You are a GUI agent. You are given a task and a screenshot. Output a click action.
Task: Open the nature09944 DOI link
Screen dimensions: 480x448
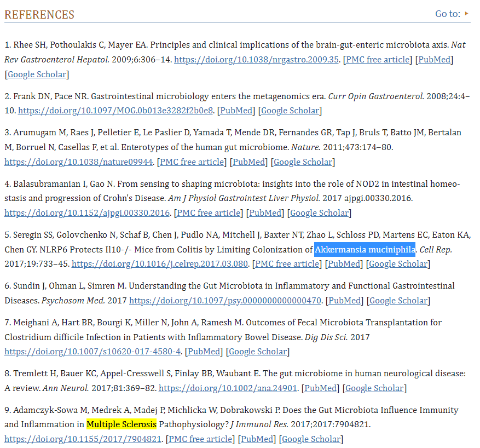78,162
